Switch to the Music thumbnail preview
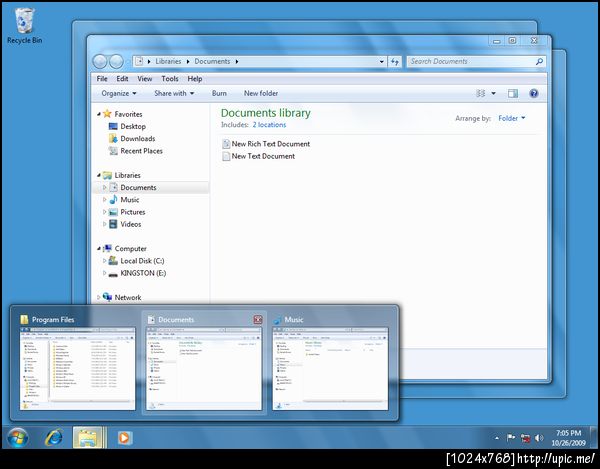 (x=330, y=368)
